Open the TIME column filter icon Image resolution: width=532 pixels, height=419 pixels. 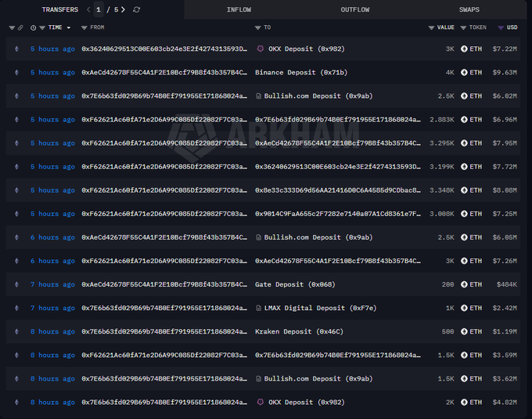coord(42,28)
